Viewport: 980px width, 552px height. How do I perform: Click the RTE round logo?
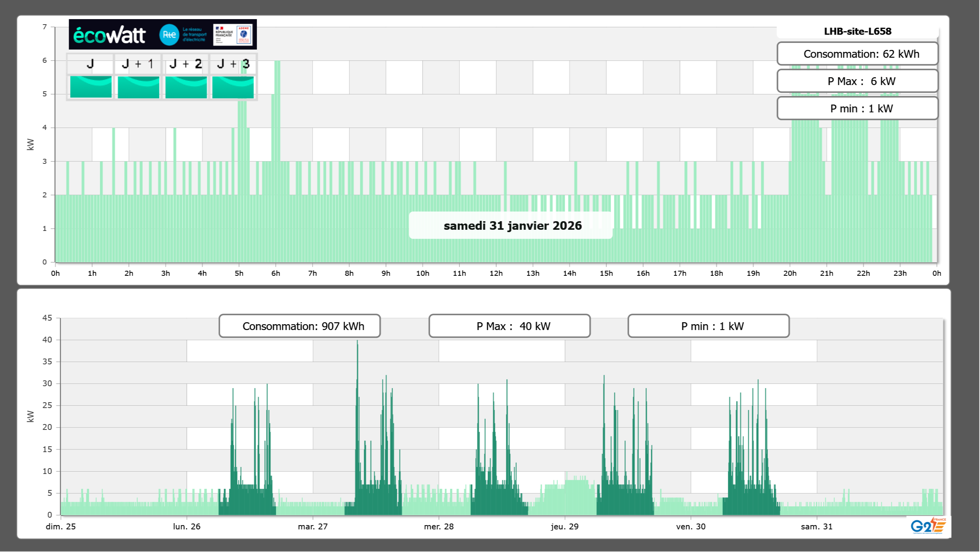click(169, 35)
